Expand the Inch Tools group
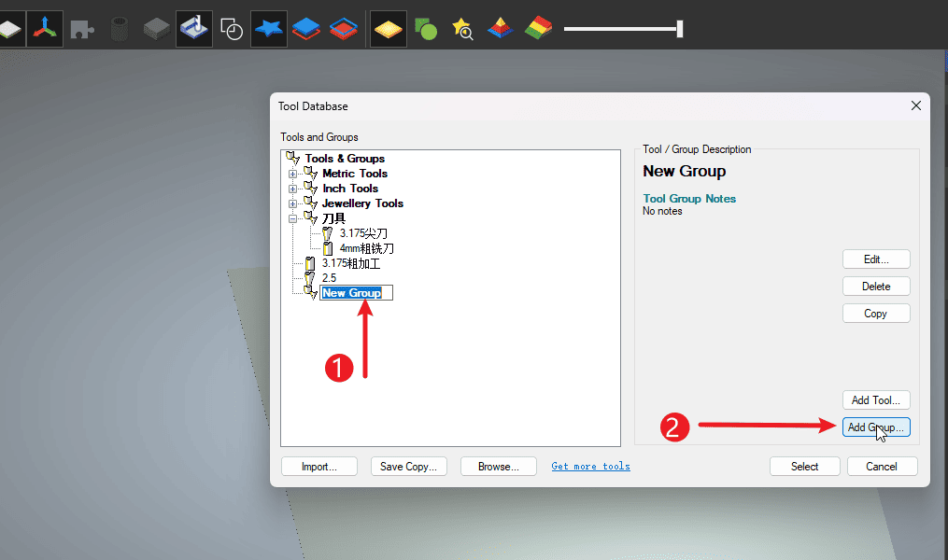Screen dimensions: 948x560 coord(293,189)
